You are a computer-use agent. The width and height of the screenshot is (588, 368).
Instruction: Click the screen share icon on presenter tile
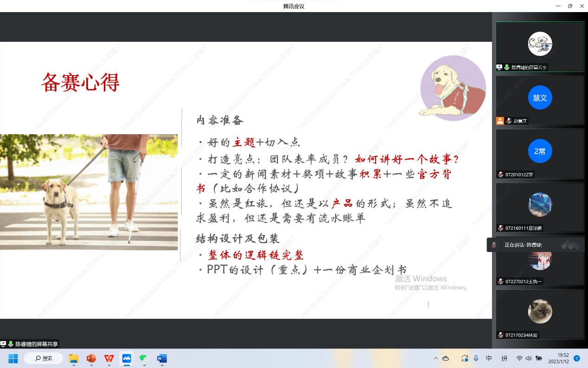pyautogui.click(x=499, y=67)
